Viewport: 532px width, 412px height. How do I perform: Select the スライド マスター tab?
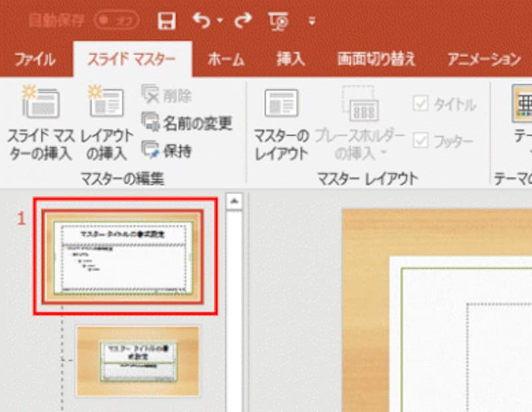(132, 59)
